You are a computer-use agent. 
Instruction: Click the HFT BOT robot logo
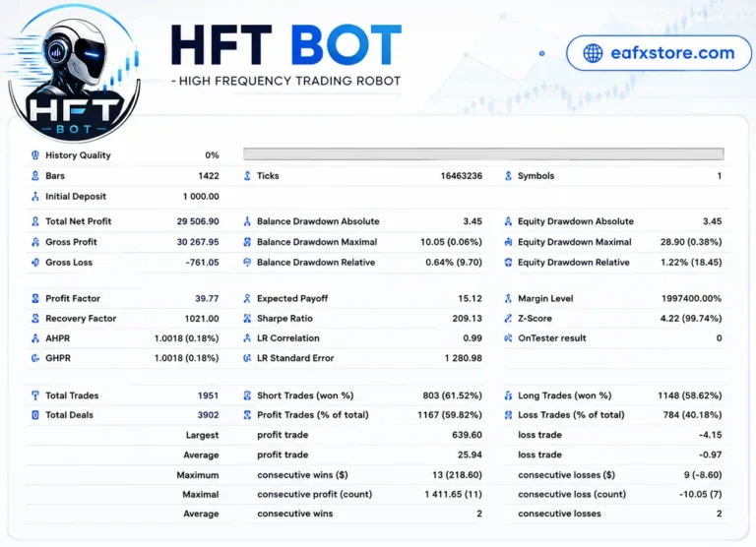pyautogui.click(x=74, y=75)
